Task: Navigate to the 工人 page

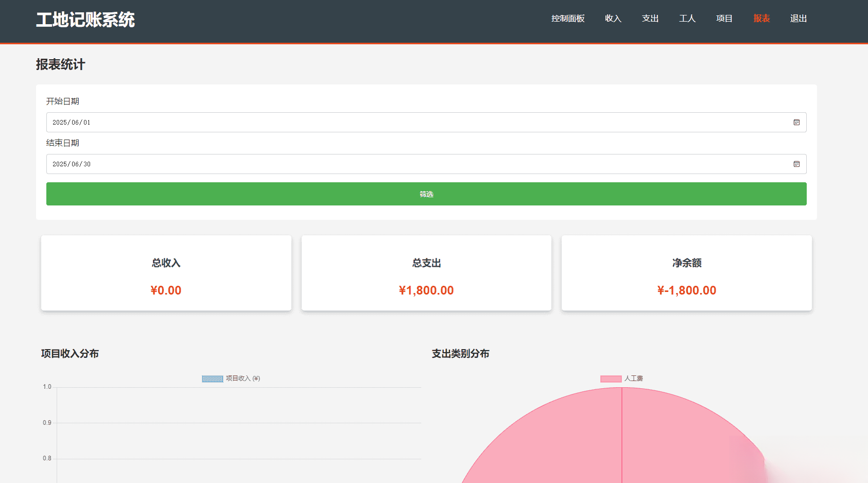Action: [x=687, y=18]
